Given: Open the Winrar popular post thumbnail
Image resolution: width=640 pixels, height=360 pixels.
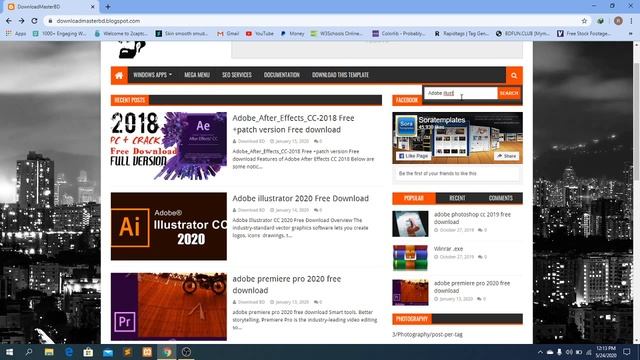Looking at the screenshot, I should coord(410,258).
